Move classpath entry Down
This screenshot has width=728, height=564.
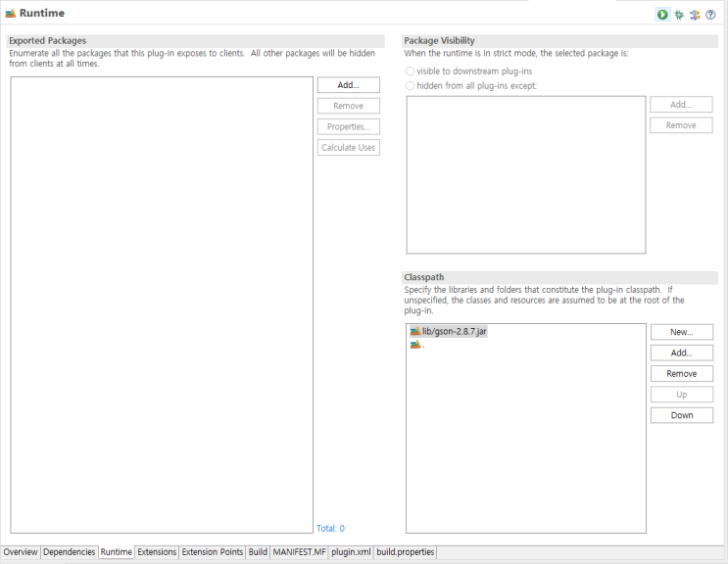click(x=682, y=415)
